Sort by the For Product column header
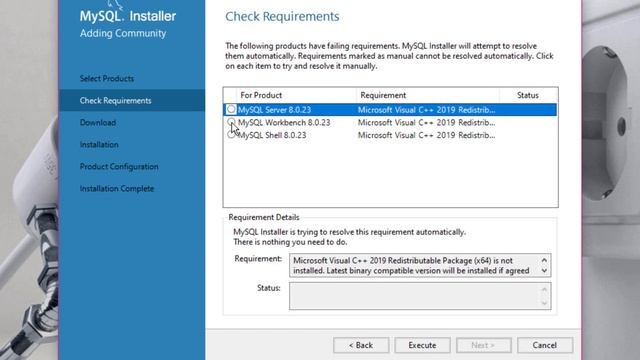The width and height of the screenshot is (640, 360). 296,95
